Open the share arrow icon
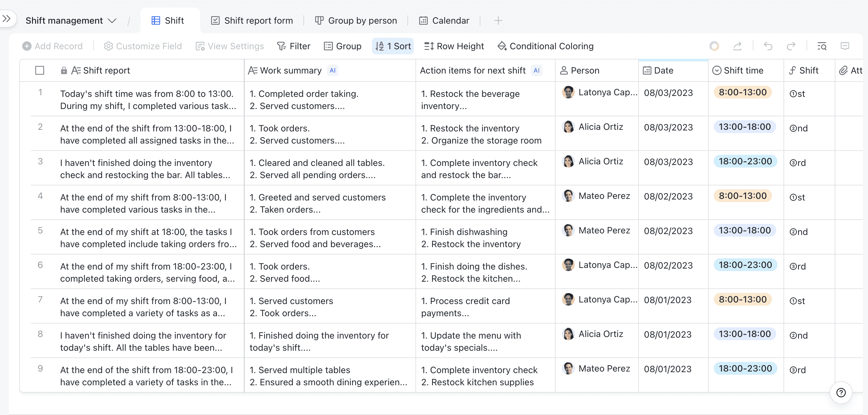Image resolution: width=868 pixels, height=415 pixels. click(737, 46)
